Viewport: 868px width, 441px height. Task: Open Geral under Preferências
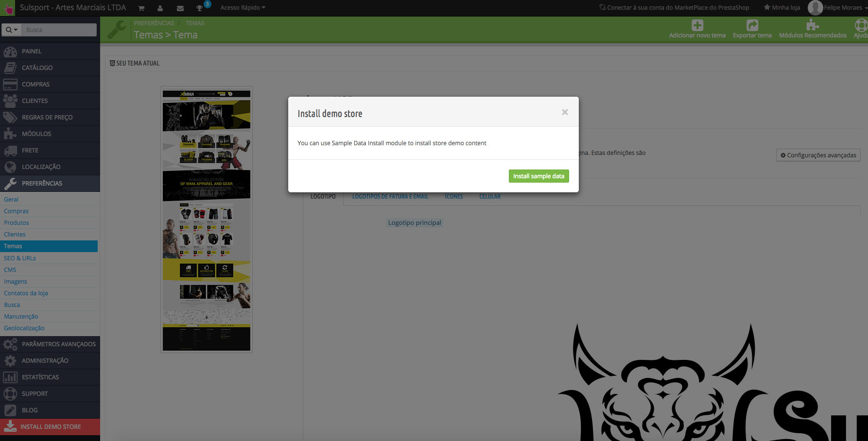(x=11, y=199)
